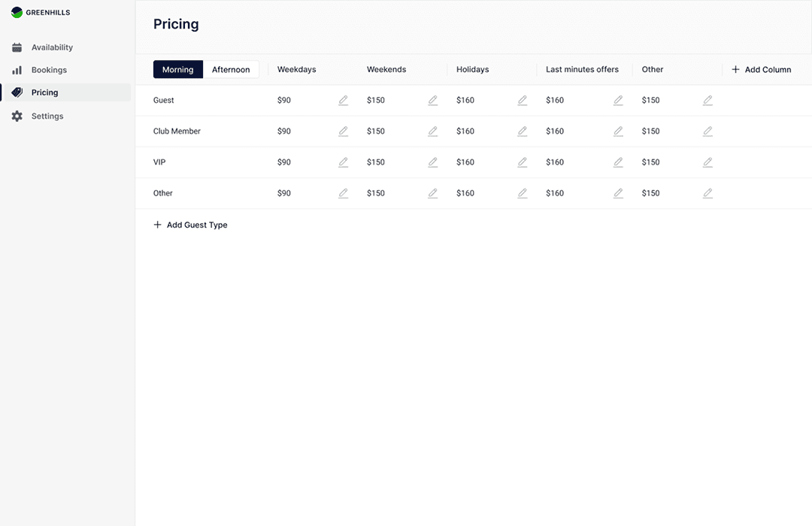Edit Club Member Weekdays price
Image resolution: width=812 pixels, height=526 pixels.
343,131
